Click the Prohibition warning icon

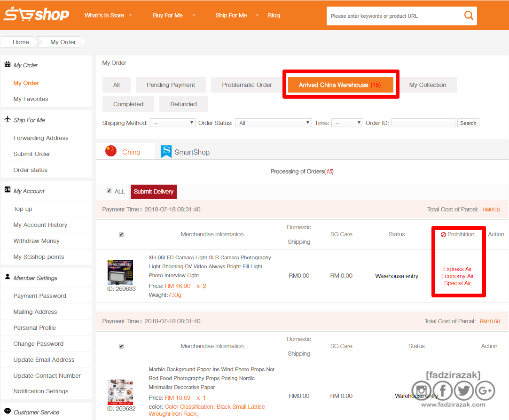(443, 235)
